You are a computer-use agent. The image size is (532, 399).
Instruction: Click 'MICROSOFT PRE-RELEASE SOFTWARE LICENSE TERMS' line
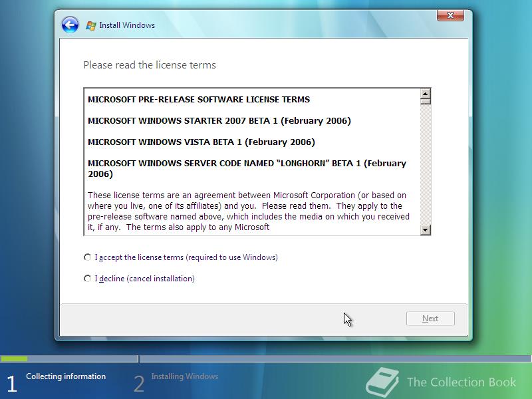click(199, 99)
